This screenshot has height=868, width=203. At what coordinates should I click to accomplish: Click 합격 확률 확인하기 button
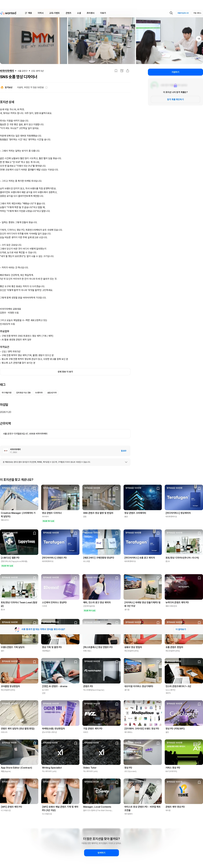175,99
